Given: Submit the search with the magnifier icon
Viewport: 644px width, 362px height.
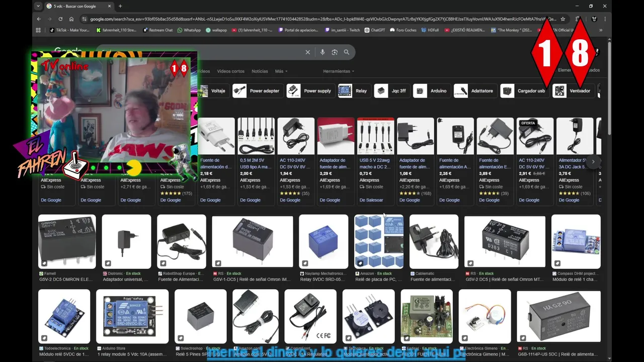Looking at the screenshot, I should click(347, 52).
